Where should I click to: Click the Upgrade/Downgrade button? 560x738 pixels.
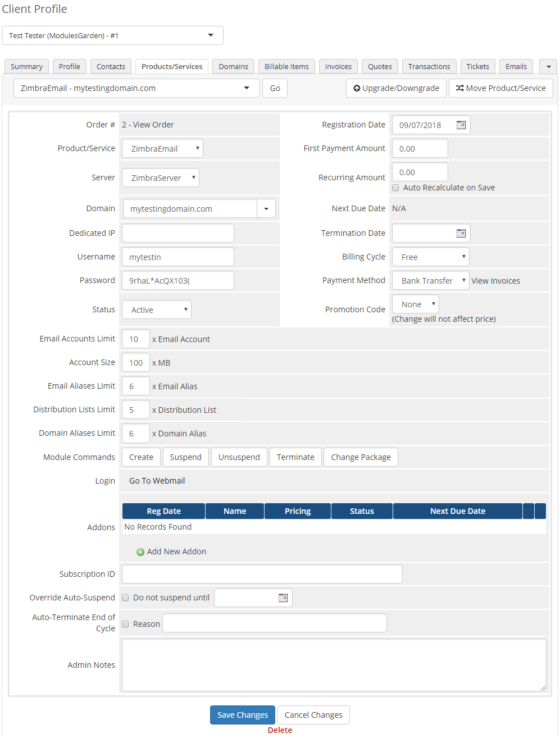397,88
